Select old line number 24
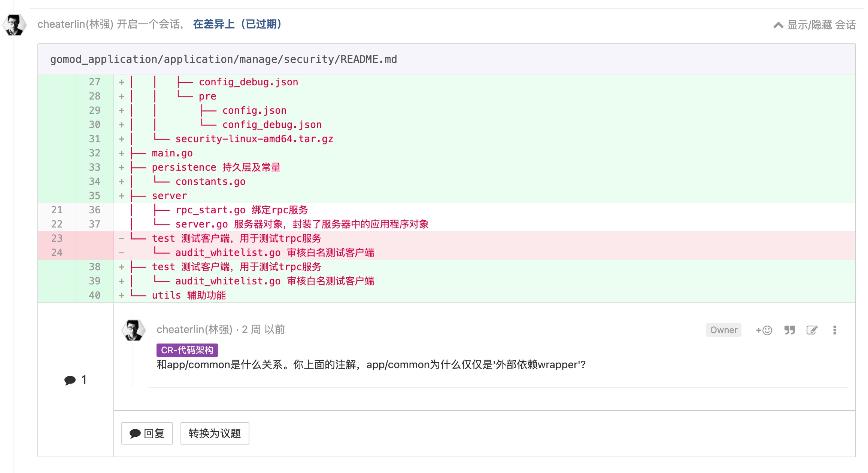Viewport: 868px width, 473px height. [57, 253]
